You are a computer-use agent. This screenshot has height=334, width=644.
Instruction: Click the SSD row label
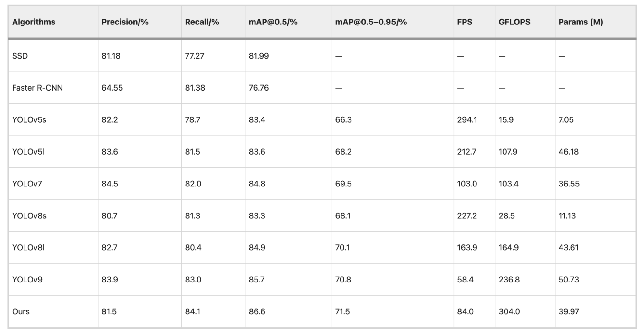20,56
